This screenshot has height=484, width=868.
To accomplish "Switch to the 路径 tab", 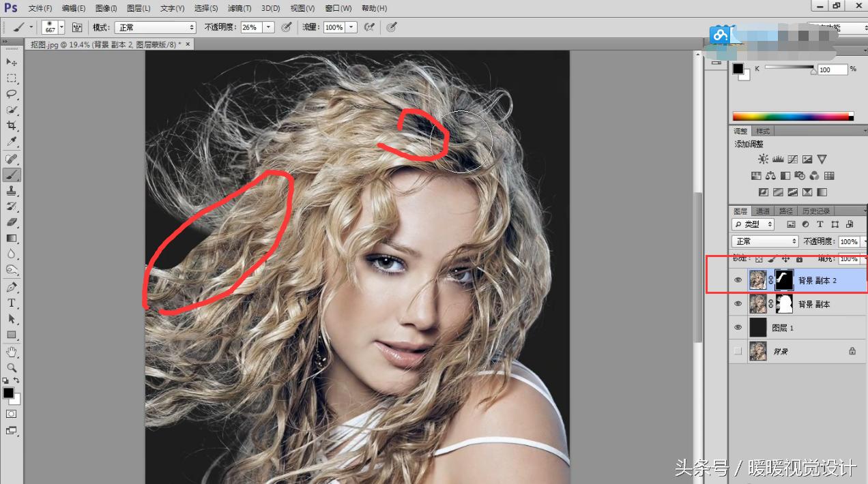I will click(786, 211).
